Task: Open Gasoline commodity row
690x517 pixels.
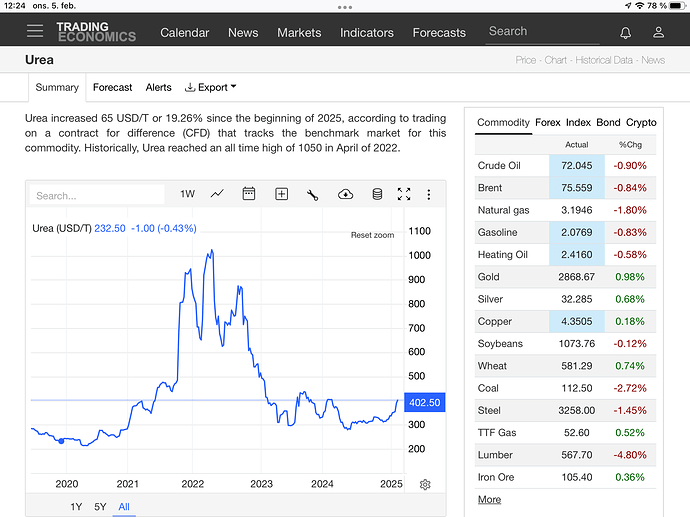Action: click(x=565, y=232)
